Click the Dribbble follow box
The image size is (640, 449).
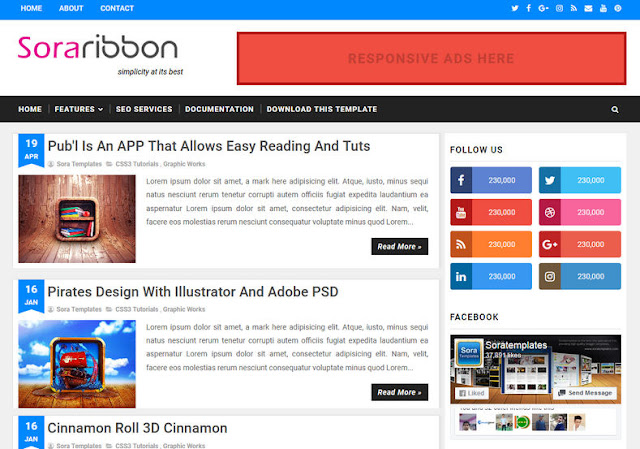[580, 212]
